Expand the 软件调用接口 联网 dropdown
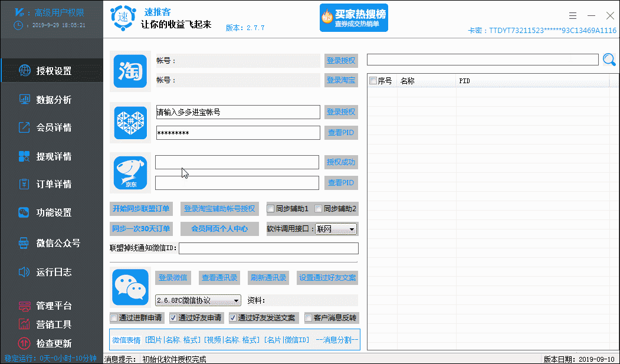 pos(336,229)
